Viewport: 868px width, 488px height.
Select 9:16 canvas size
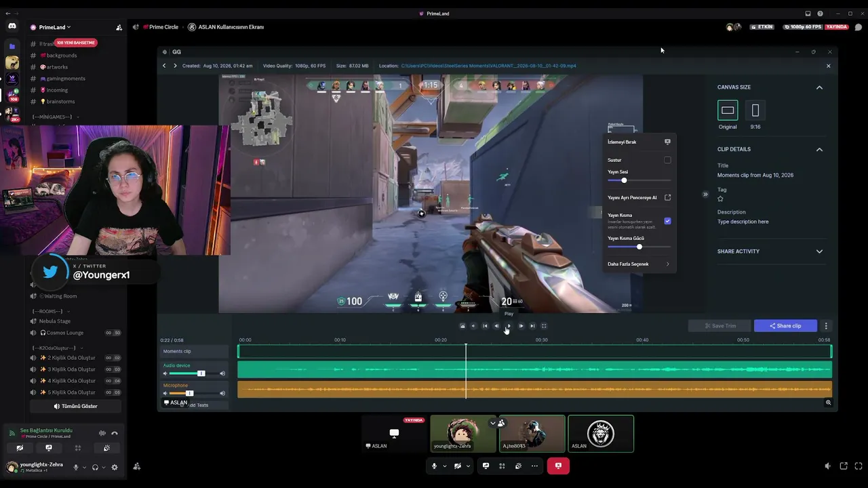point(755,110)
